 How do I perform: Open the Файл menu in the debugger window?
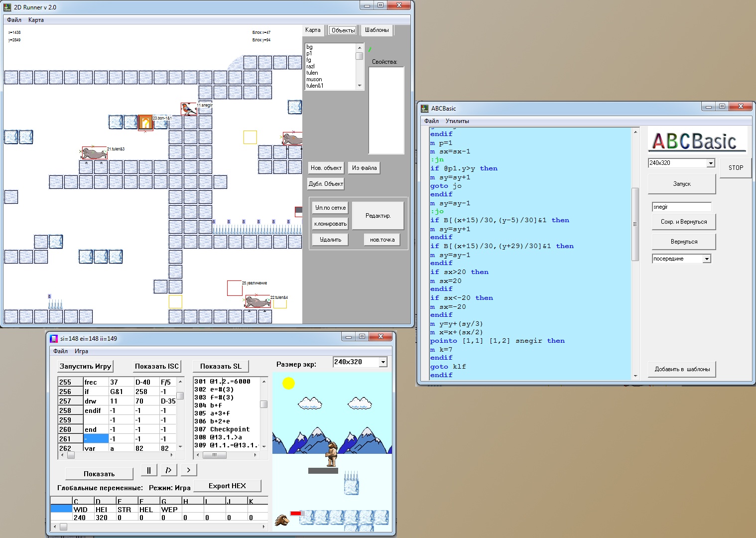(x=60, y=351)
